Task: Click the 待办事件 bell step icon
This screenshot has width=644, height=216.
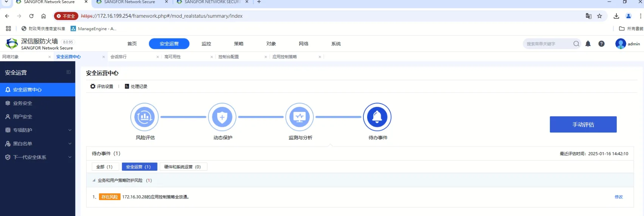Action: (377, 117)
